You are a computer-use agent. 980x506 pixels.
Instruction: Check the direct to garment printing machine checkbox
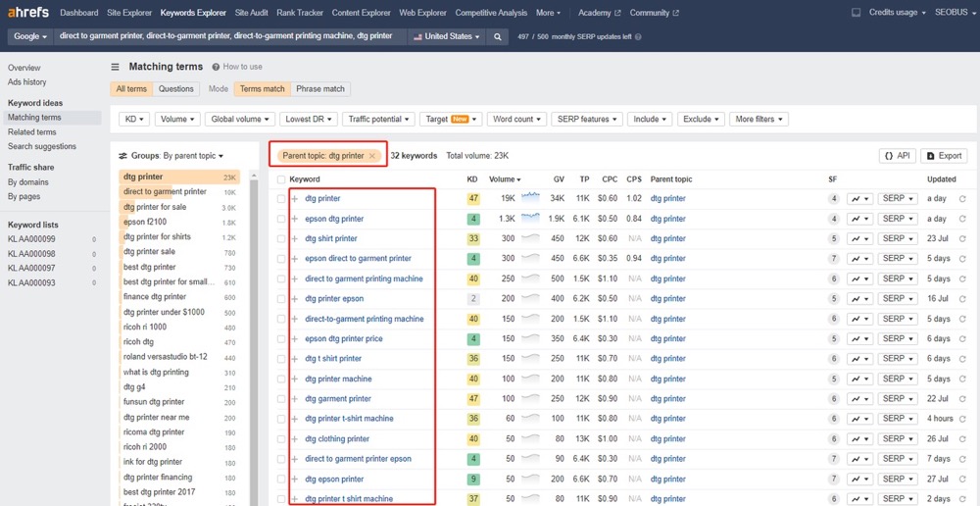(x=281, y=278)
